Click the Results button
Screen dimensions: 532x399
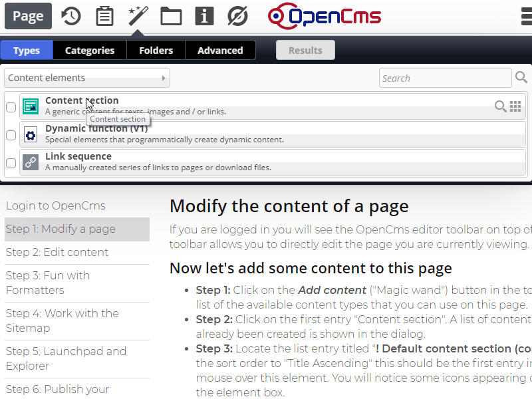[x=305, y=49]
